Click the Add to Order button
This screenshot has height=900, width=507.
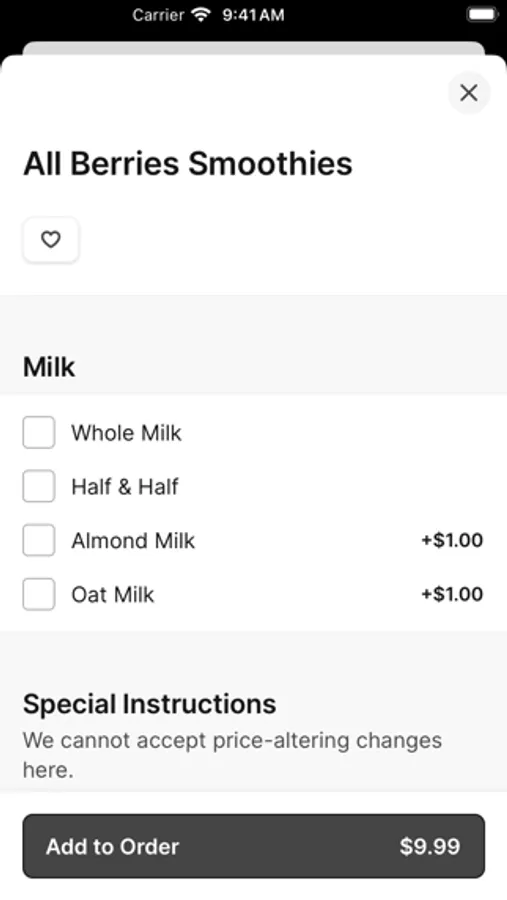click(254, 846)
